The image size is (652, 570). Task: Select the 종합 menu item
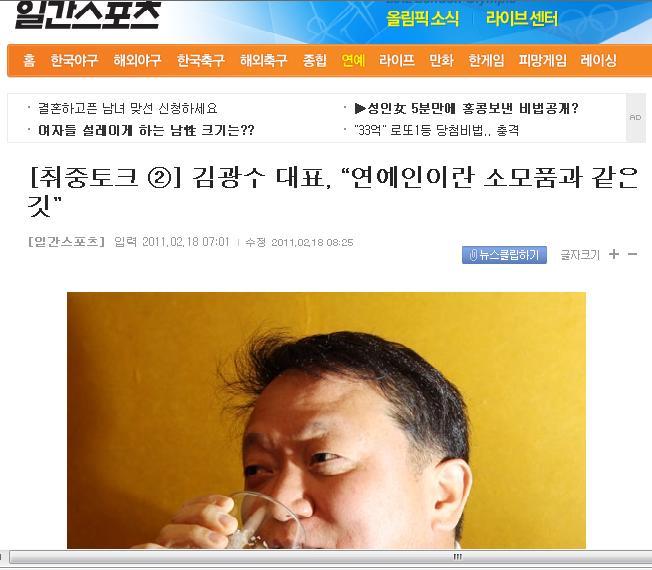315,60
